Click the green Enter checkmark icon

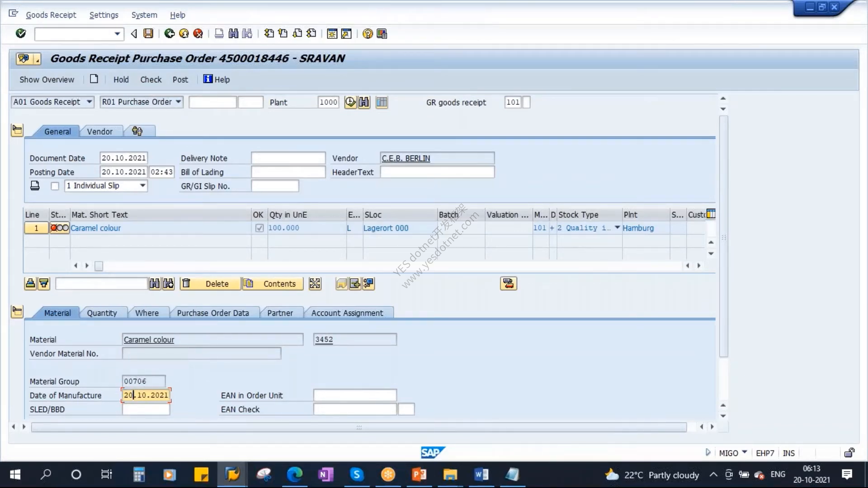[x=21, y=33]
